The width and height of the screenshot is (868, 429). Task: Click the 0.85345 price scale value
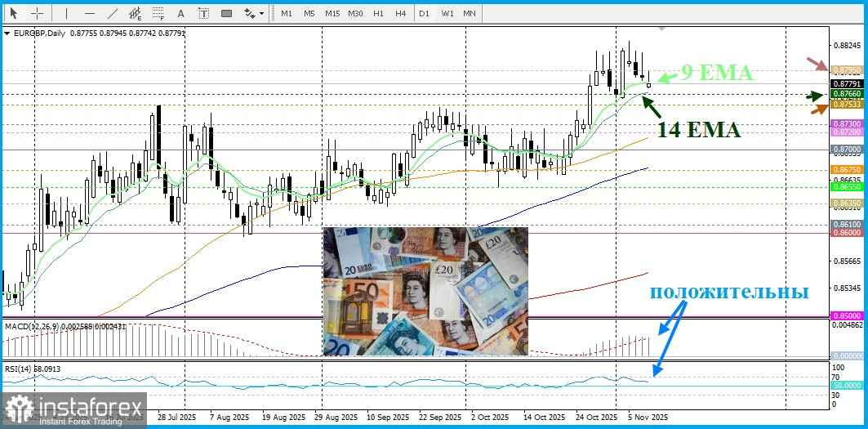coord(848,288)
